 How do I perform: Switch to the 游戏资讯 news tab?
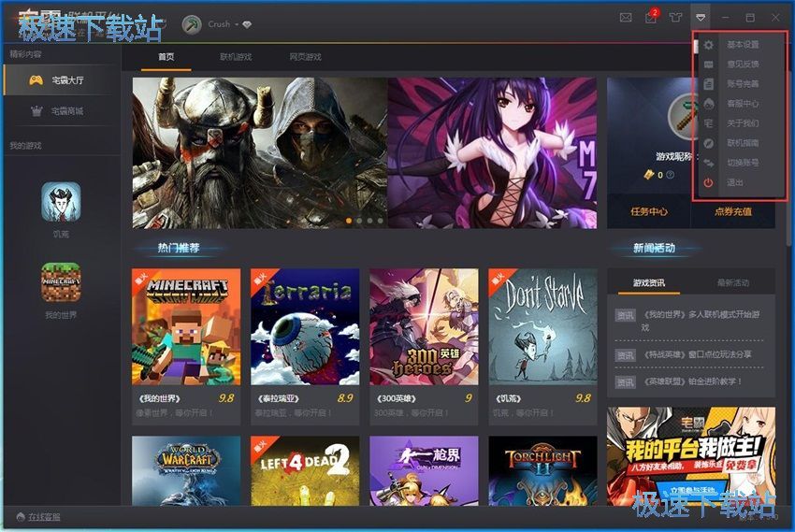tap(649, 282)
